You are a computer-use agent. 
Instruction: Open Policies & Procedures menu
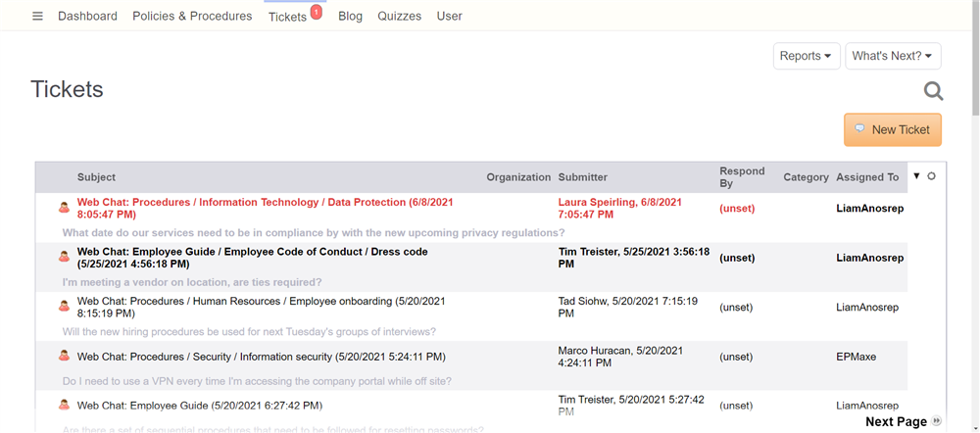coord(192,17)
